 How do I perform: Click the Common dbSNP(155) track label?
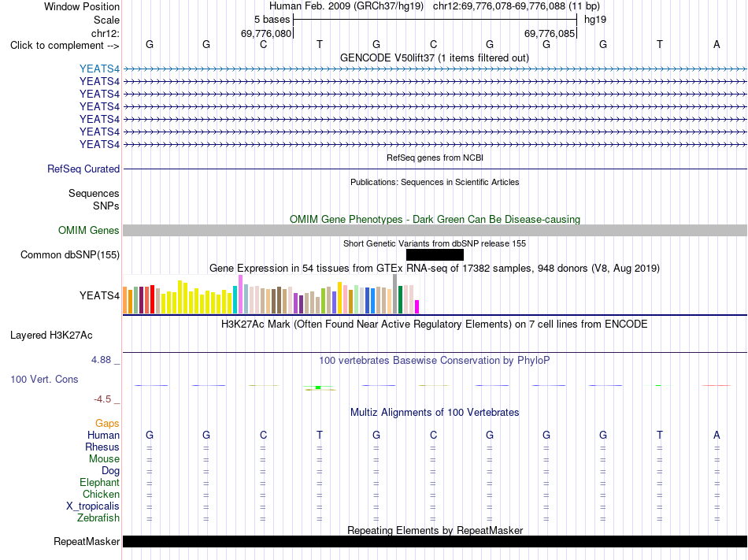pos(69,254)
